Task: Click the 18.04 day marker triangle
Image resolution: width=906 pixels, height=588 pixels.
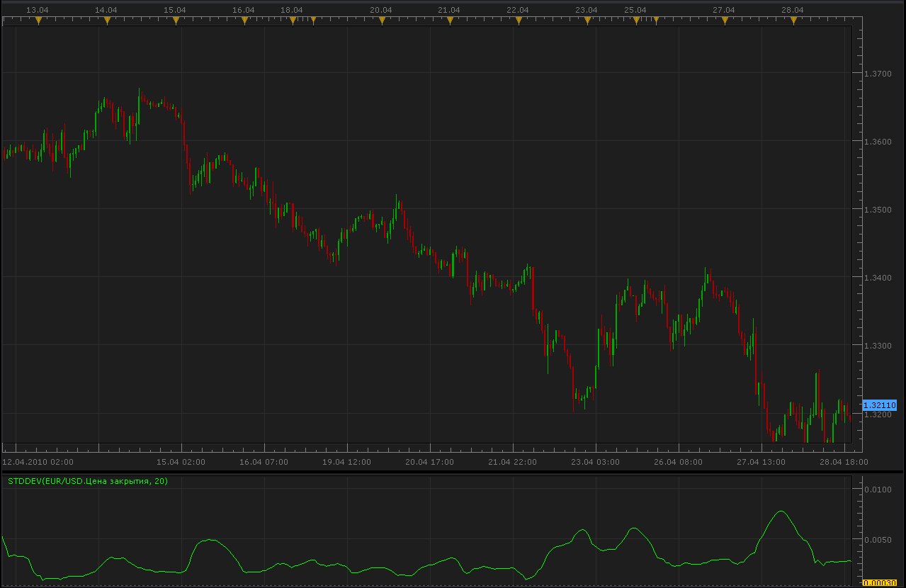Action: click(x=293, y=21)
